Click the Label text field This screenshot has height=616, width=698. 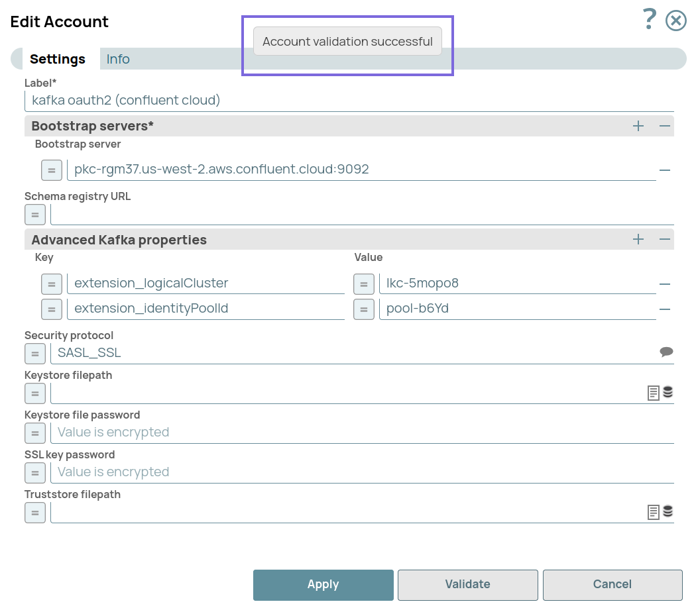coord(351,101)
